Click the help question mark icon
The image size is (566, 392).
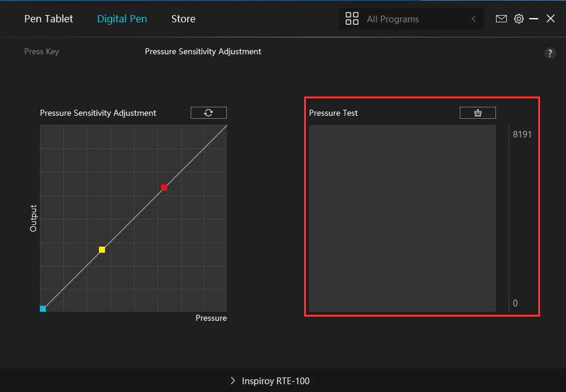[550, 53]
